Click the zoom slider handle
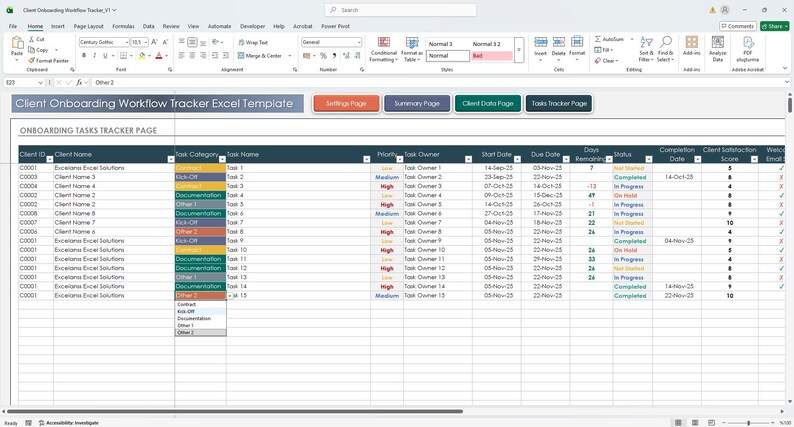Image resolution: width=794 pixels, height=427 pixels. click(748, 422)
